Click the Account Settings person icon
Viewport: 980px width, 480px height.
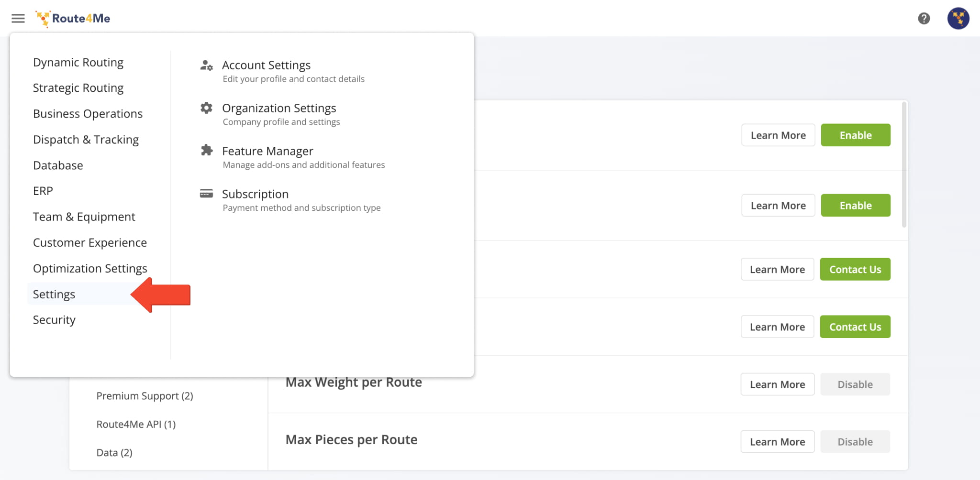[x=206, y=65]
